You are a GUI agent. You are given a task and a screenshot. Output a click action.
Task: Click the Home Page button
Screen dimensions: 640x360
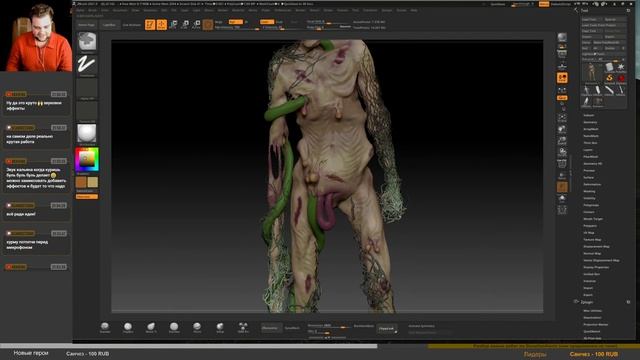click(87, 25)
